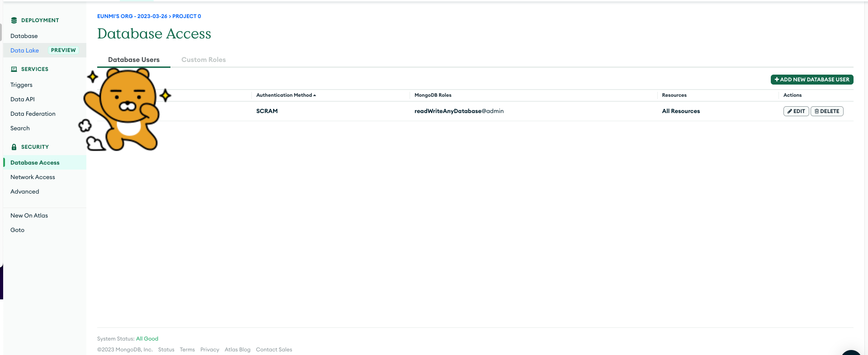Click the Actions column header

pos(793,95)
